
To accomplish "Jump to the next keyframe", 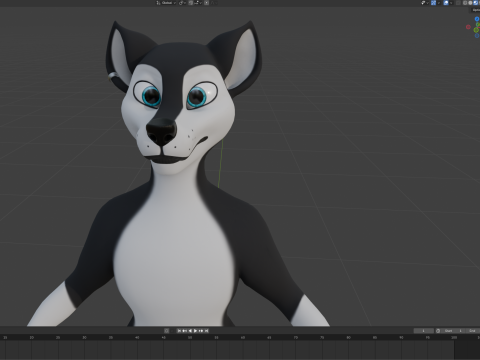I will (x=201, y=331).
